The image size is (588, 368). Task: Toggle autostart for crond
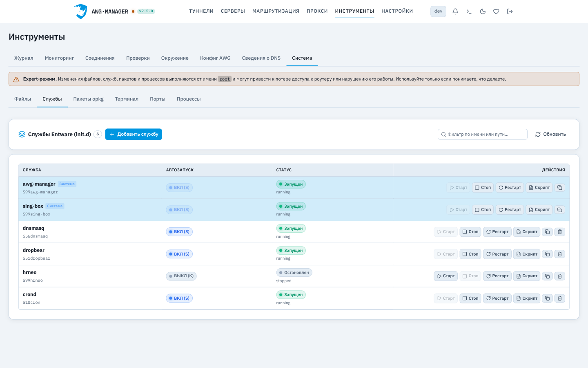click(x=179, y=298)
